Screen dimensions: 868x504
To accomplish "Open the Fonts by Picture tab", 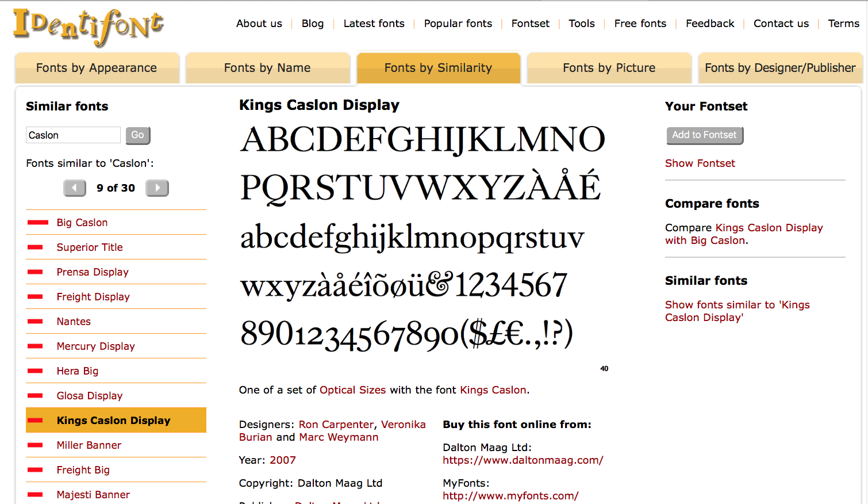I will [609, 68].
